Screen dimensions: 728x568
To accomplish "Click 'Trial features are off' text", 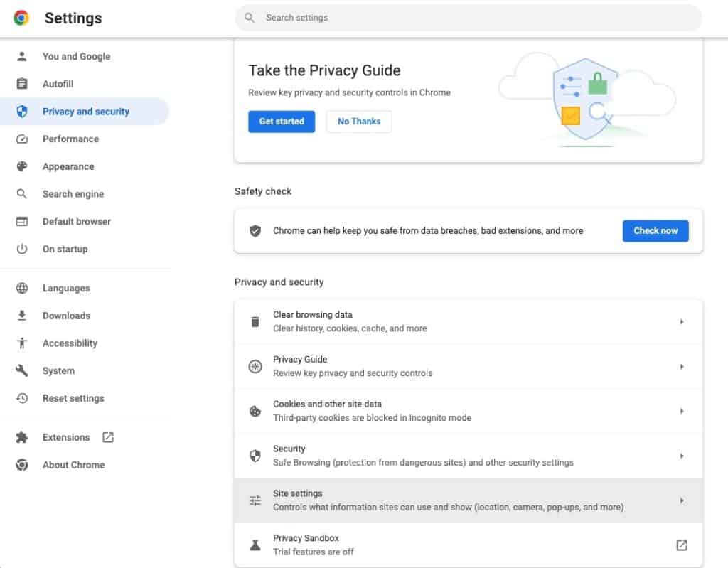I will [x=314, y=552].
